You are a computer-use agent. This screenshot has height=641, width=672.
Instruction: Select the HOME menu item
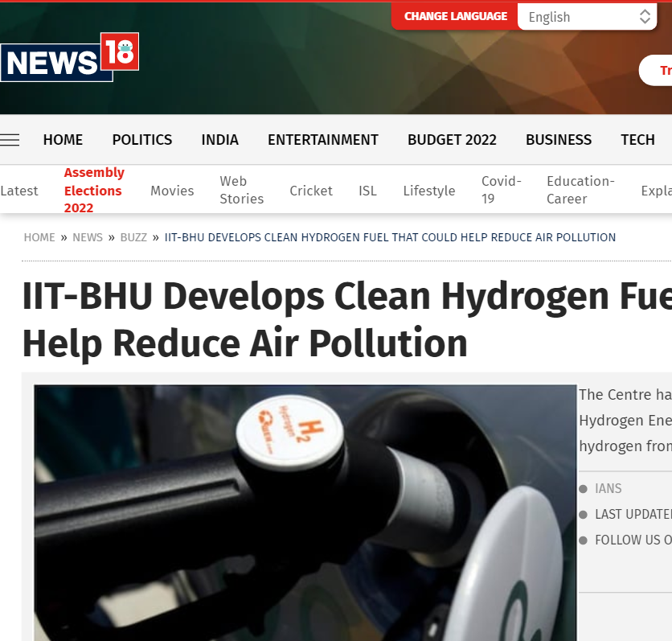tap(63, 139)
